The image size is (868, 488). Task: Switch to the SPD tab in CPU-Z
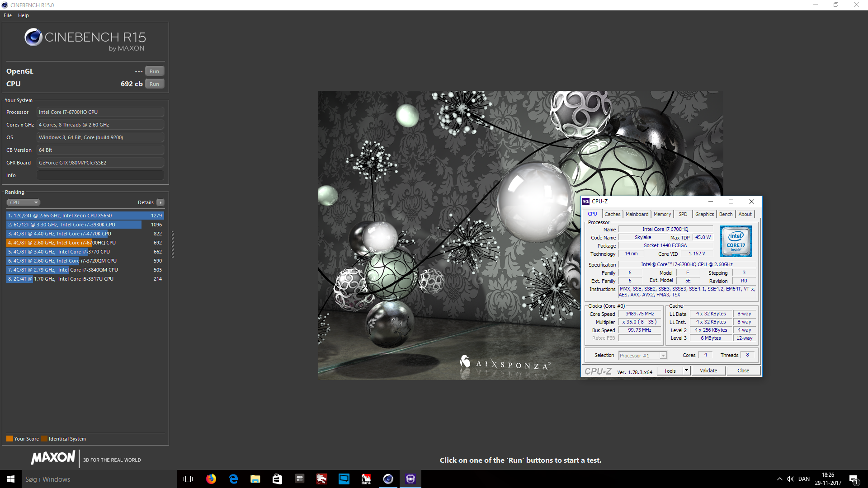[x=683, y=214]
